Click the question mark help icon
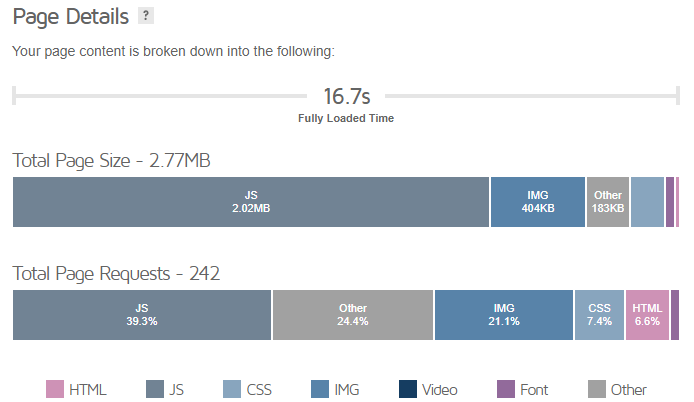This screenshot has height=402, width=694. click(x=146, y=15)
